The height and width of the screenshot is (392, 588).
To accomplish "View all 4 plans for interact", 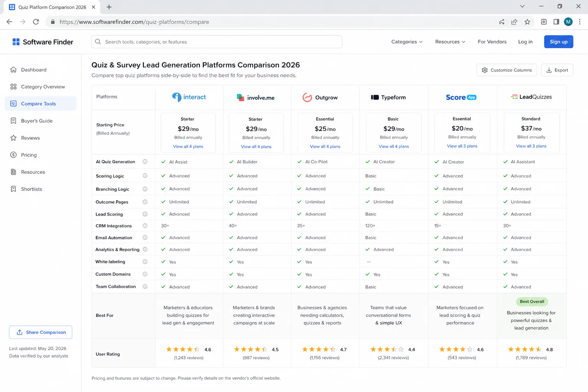I will [188, 147].
